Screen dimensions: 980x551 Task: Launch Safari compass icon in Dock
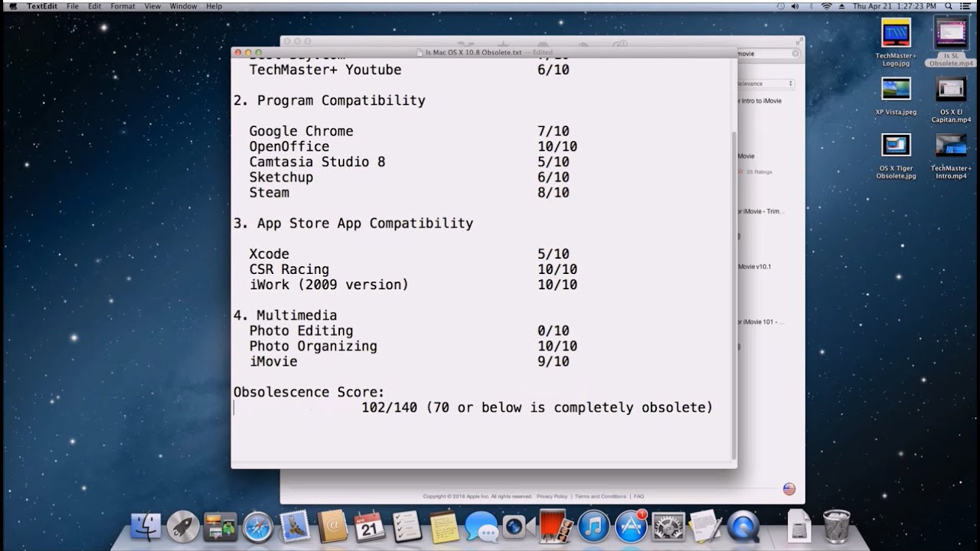(x=258, y=527)
